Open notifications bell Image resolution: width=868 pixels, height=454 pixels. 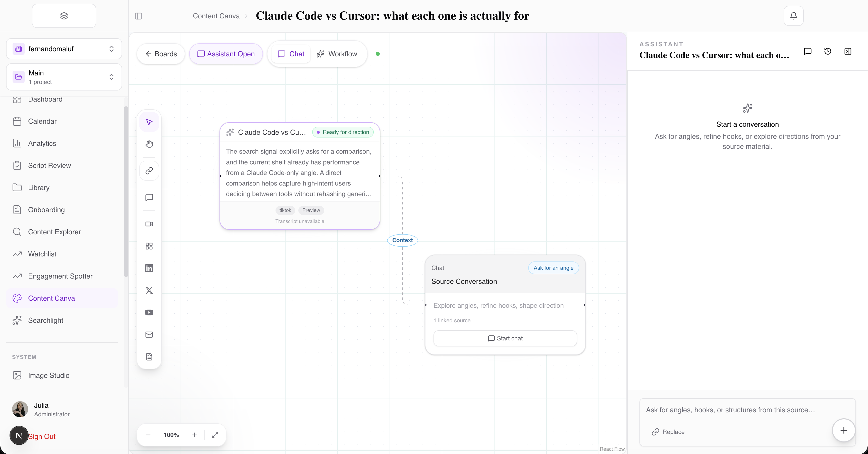tap(793, 16)
